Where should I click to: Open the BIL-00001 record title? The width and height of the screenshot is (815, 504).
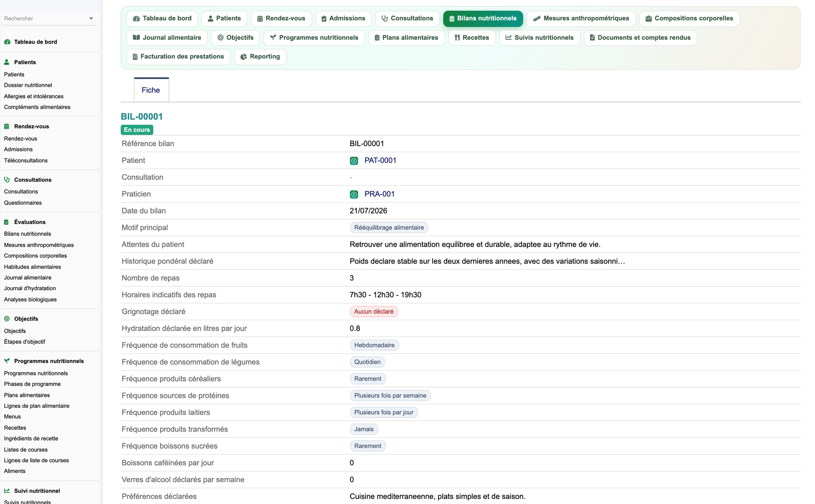click(x=142, y=116)
